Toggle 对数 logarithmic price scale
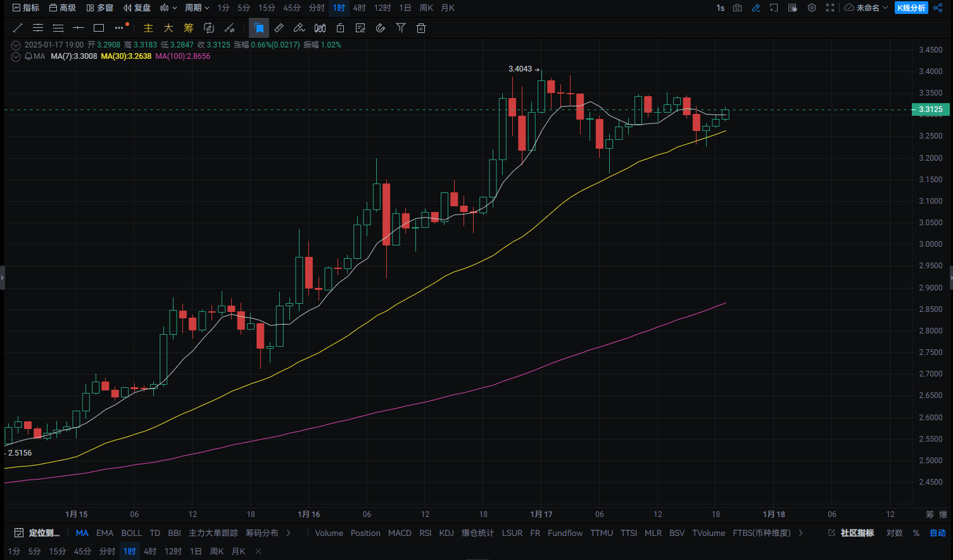This screenshot has height=560, width=953. 894,533
